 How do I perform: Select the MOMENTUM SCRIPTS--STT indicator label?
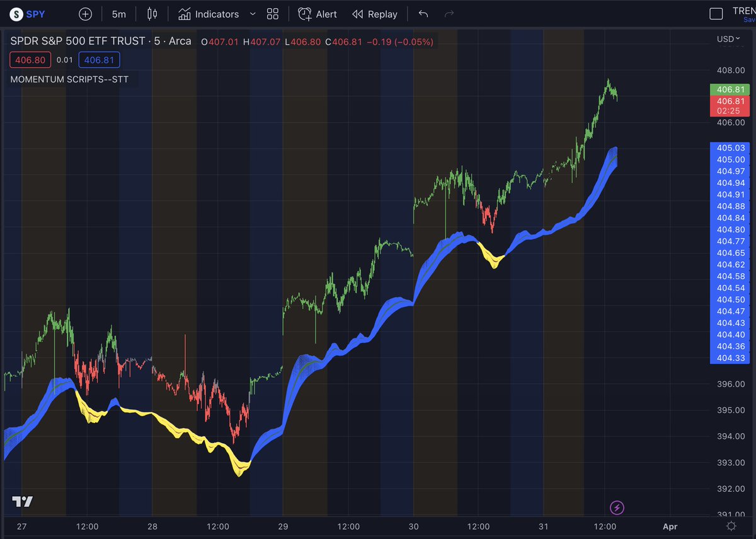69,80
